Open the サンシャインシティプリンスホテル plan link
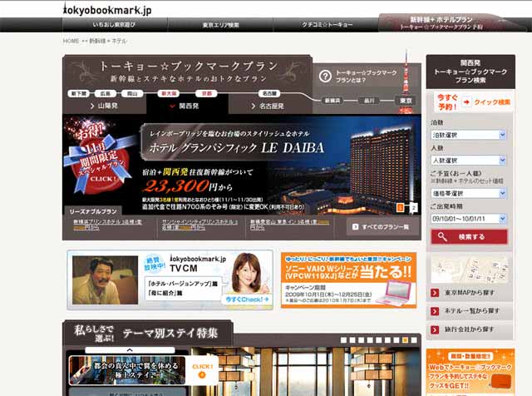The image size is (532, 396). (199, 225)
